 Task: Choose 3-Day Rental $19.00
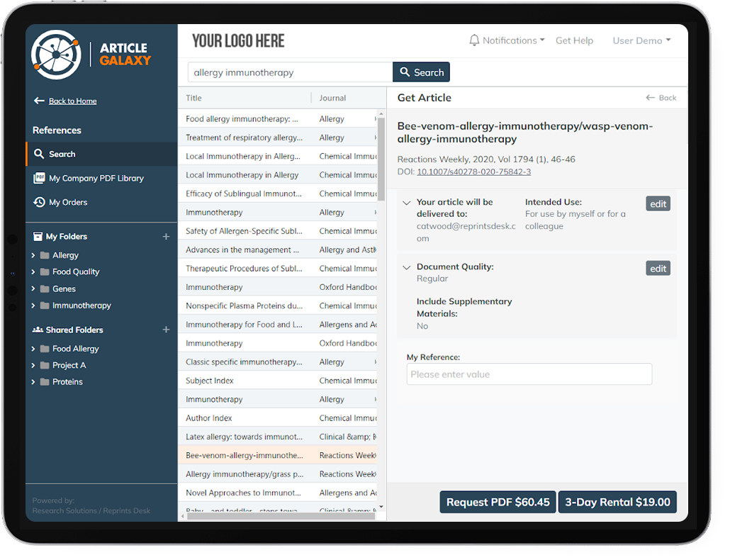tap(617, 502)
